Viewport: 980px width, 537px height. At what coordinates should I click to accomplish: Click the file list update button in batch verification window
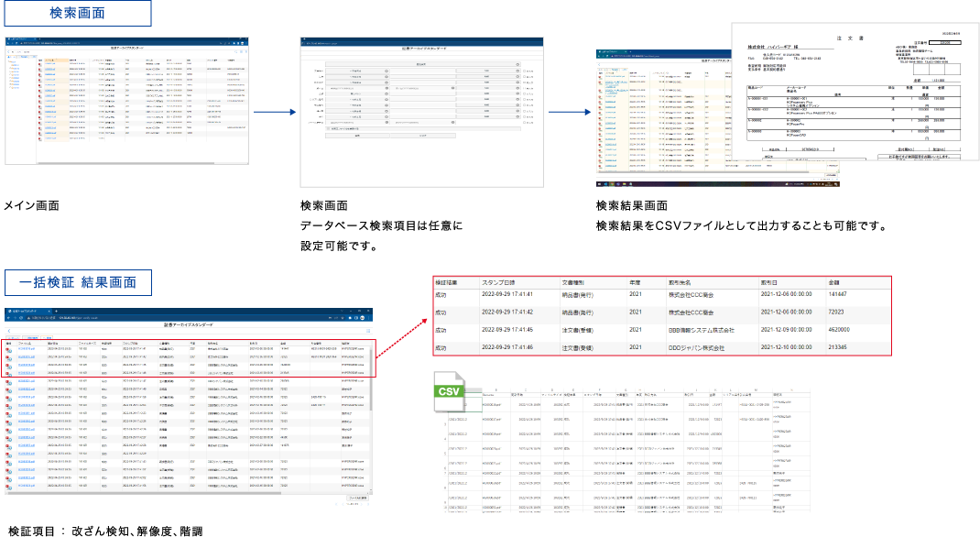(x=357, y=498)
